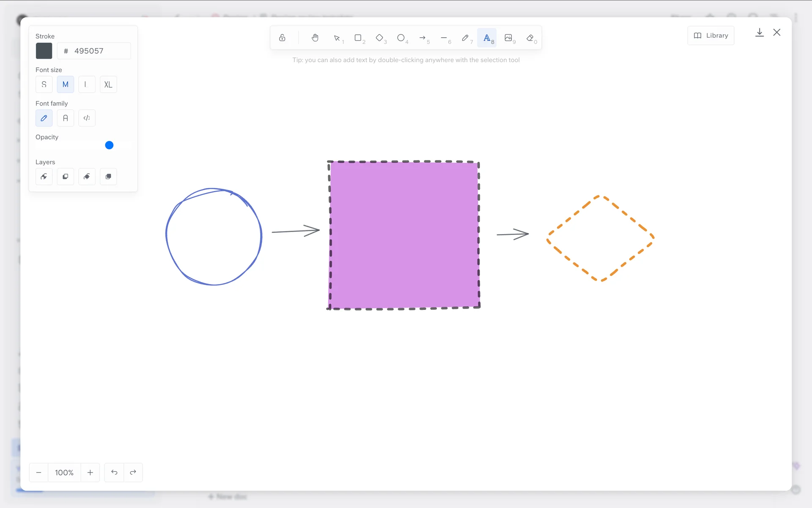
Task: Click the Opacity slider handle
Action: (x=109, y=145)
